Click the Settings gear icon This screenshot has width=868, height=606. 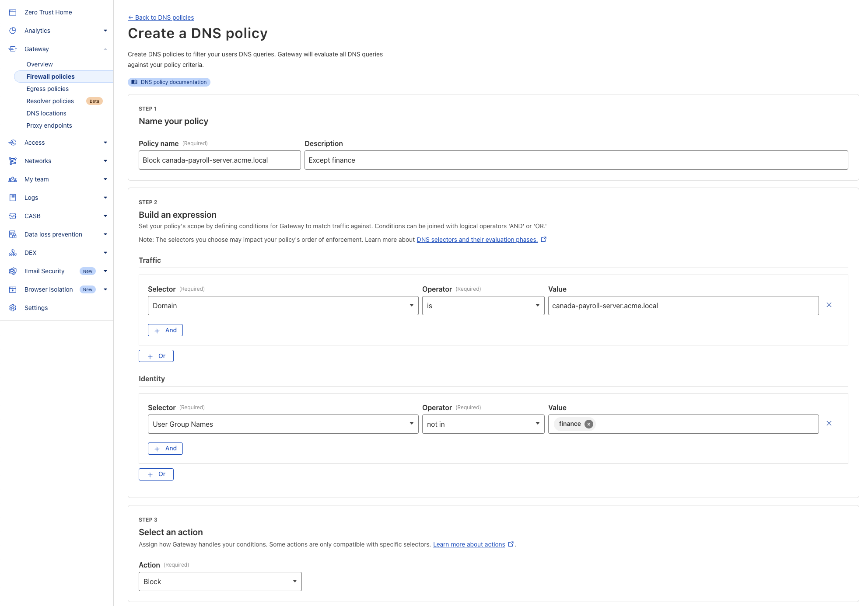(x=13, y=308)
